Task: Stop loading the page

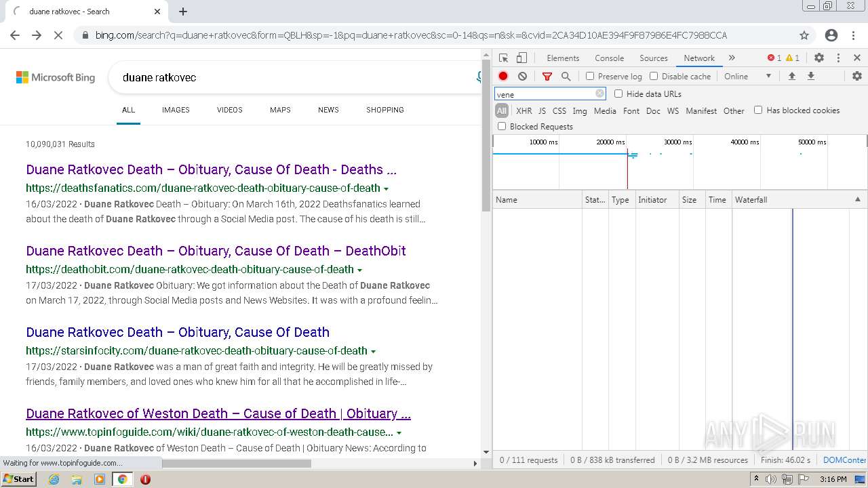Action: click(x=58, y=35)
